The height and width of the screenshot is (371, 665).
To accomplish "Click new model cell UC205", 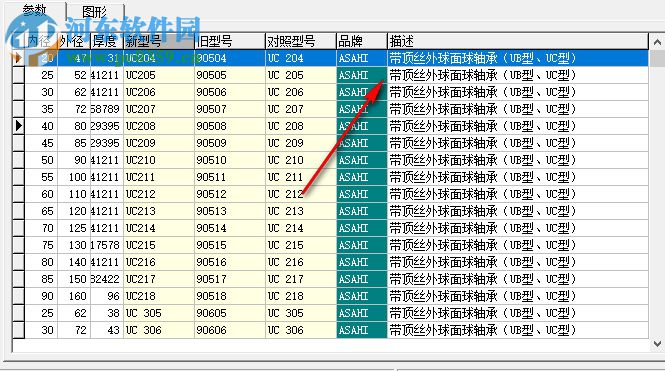I will click(159, 75).
